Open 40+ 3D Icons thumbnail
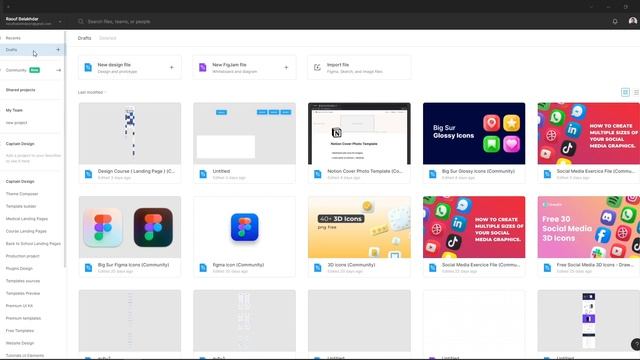 (x=359, y=227)
